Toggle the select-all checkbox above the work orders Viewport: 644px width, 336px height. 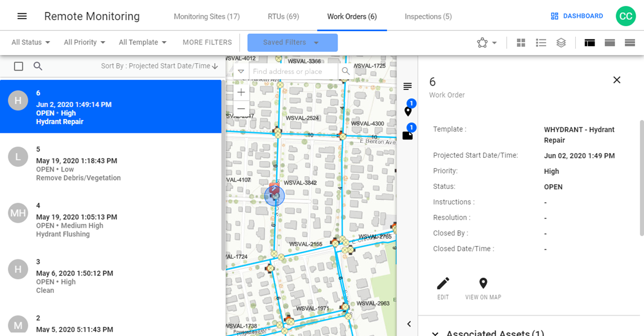coord(18,66)
